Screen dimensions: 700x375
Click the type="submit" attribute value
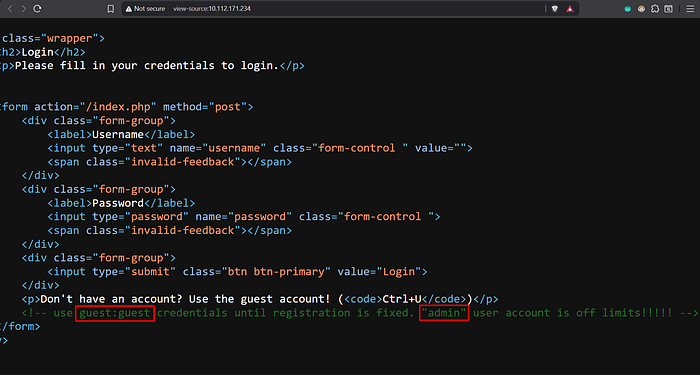pos(150,271)
